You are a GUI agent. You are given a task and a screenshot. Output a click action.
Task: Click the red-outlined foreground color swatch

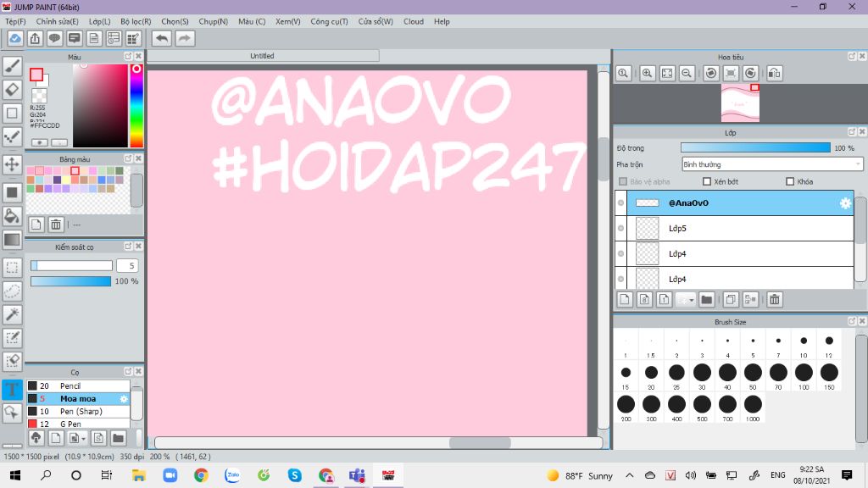click(36, 75)
